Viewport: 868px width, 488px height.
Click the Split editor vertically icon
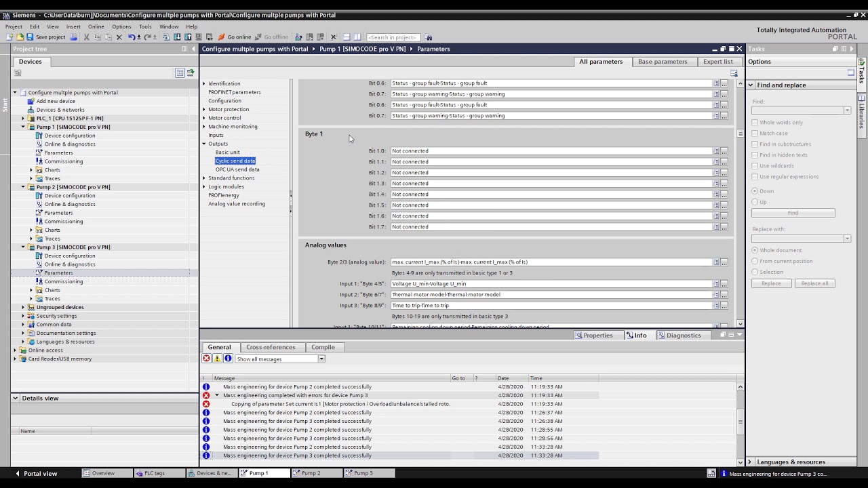coord(357,37)
